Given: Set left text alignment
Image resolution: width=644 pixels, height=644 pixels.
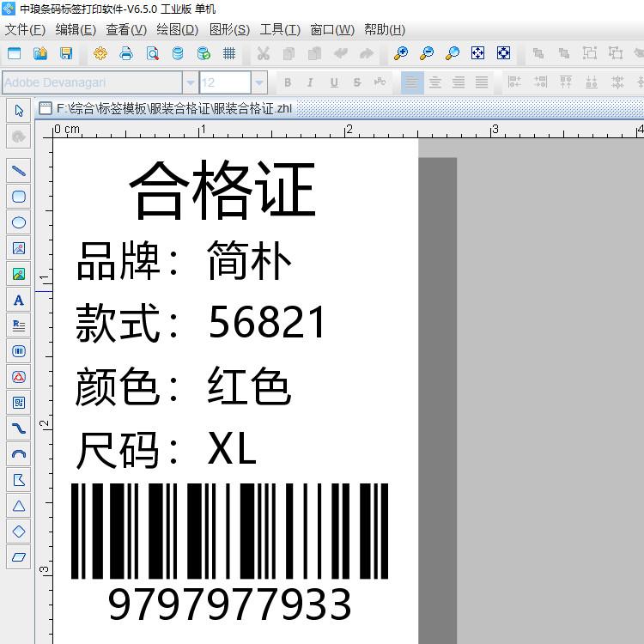Looking at the screenshot, I should (412, 82).
